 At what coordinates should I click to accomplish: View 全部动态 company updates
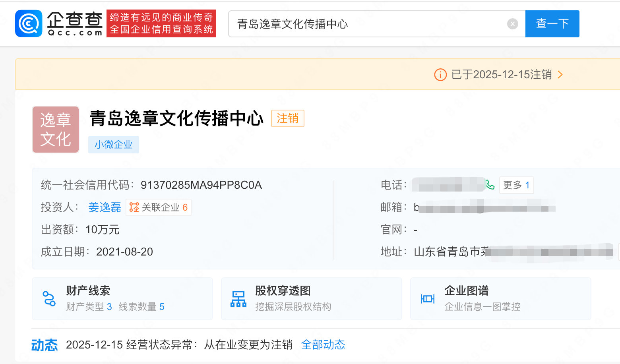pyautogui.click(x=323, y=345)
